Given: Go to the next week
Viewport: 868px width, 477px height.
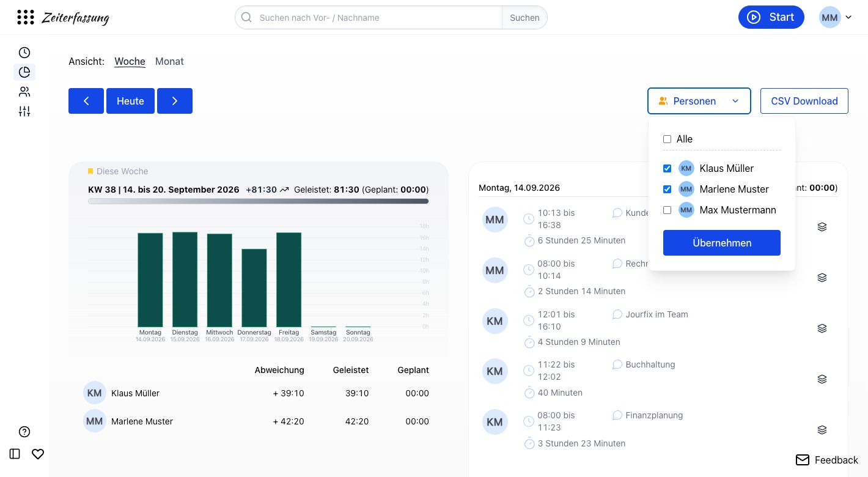Looking at the screenshot, I should tap(175, 101).
